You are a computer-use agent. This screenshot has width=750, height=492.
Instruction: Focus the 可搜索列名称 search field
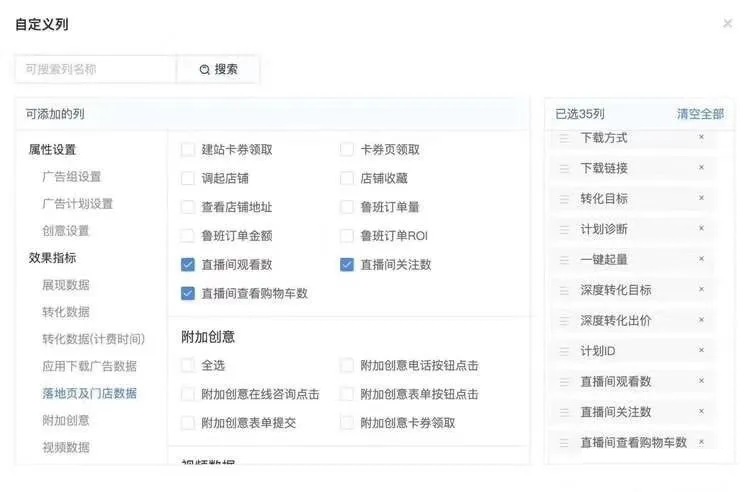[x=96, y=69]
